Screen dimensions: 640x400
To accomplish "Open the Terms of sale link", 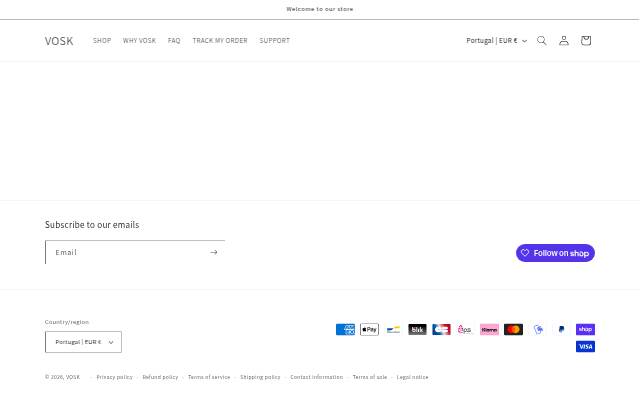I will click(370, 377).
